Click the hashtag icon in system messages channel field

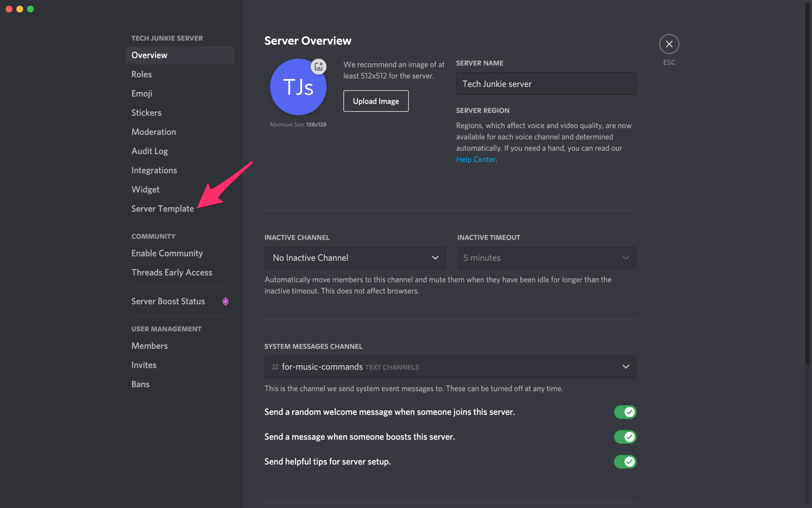pyautogui.click(x=274, y=367)
